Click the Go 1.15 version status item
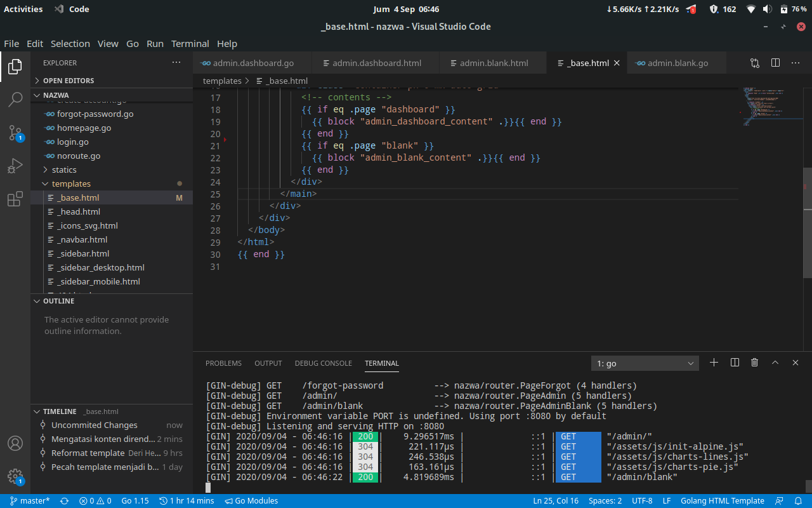Image resolution: width=812 pixels, height=508 pixels. tap(135, 500)
